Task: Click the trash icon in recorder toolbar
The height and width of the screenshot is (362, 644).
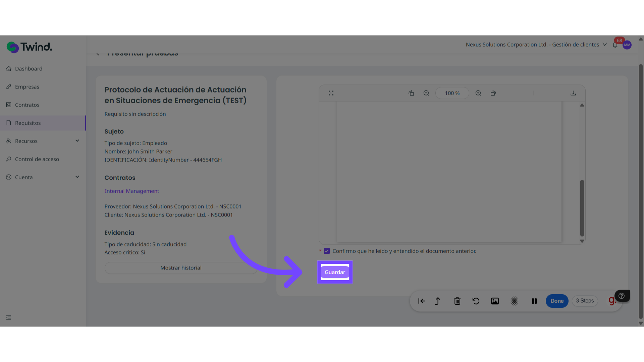Action: coord(457,301)
